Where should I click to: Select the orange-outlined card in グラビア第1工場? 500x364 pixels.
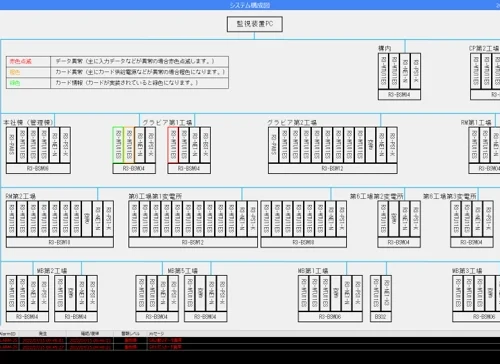pyautogui.click(x=129, y=145)
